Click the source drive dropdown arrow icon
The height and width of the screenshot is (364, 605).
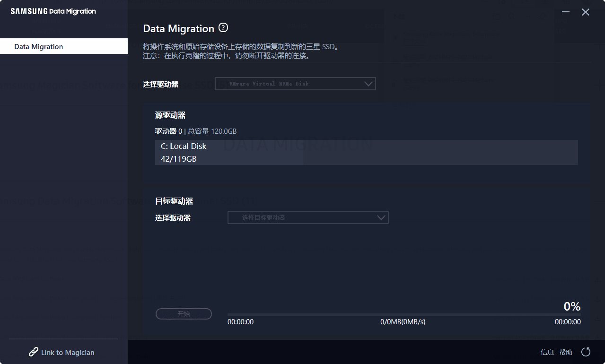point(368,84)
